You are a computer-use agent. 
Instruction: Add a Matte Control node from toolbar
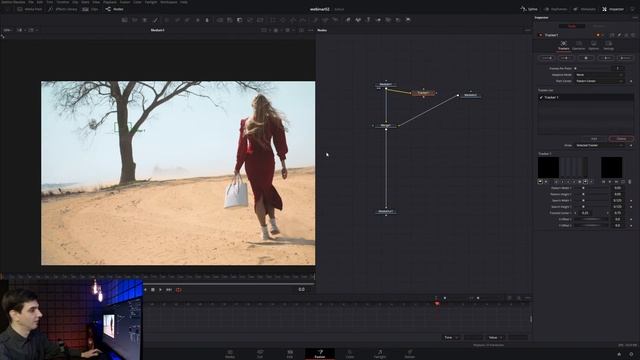240,20
